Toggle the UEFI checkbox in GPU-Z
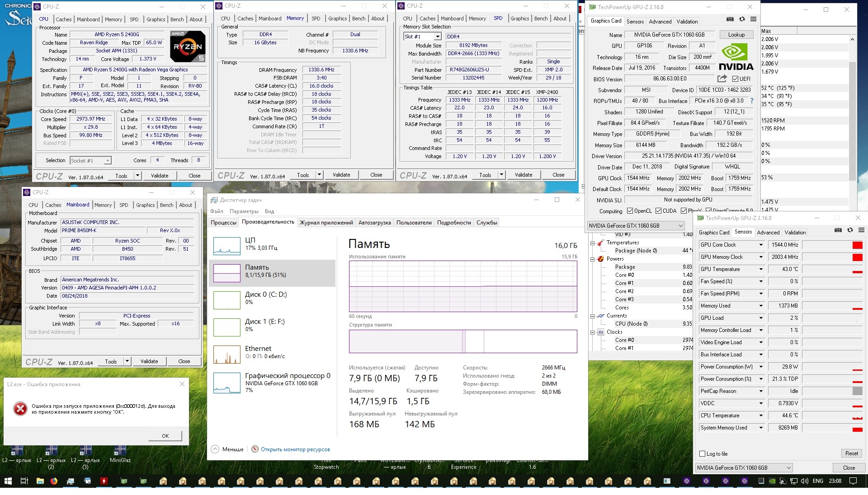The height and width of the screenshot is (495, 868). [735, 79]
